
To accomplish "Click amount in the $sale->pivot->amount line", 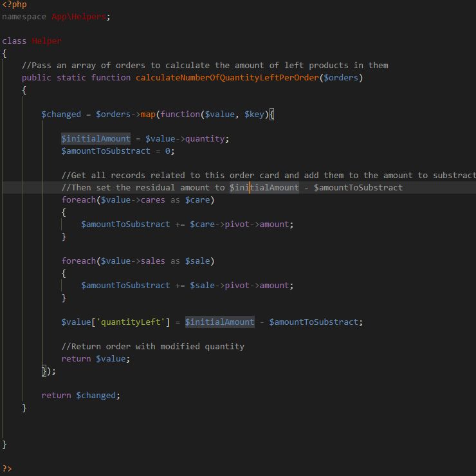I will 274,286.
